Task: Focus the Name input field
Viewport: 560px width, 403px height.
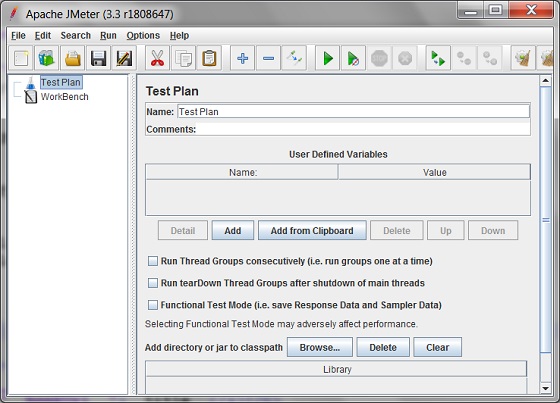Action: 353,111
